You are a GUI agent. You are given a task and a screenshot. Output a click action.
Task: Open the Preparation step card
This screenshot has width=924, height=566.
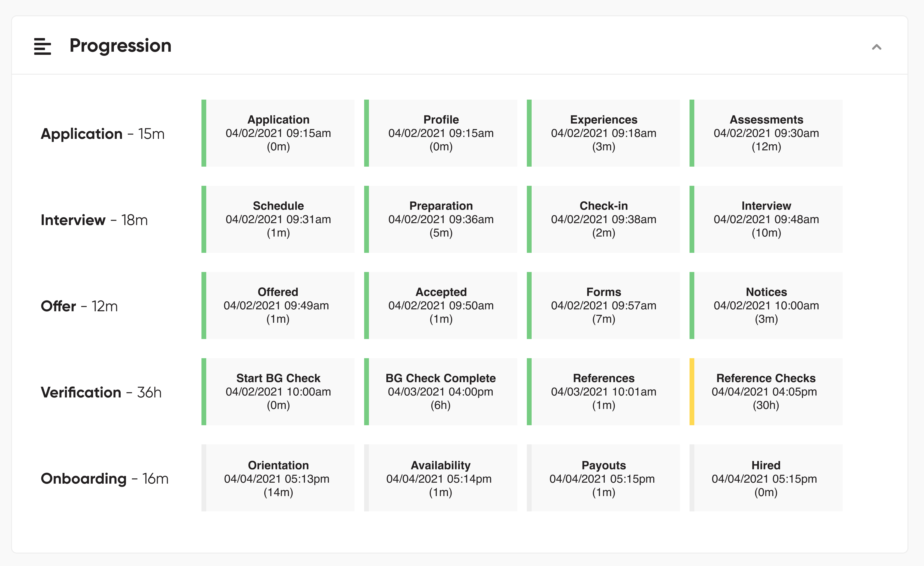[441, 219]
